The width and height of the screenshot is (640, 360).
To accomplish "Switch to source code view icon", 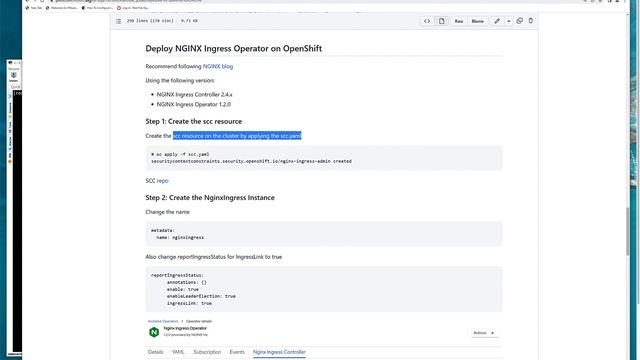I will coord(427,21).
